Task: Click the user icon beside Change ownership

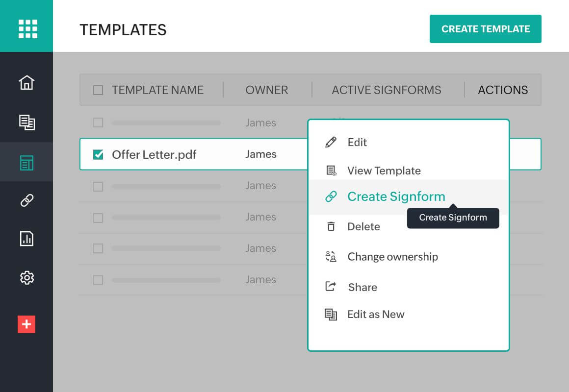Action: (x=331, y=256)
